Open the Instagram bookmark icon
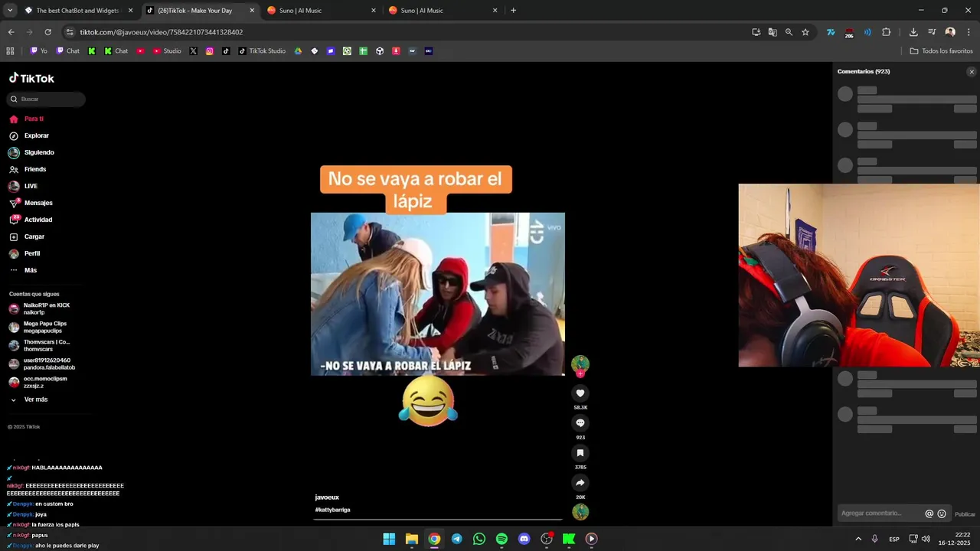980x551 pixels. click(x=210, y=51)
